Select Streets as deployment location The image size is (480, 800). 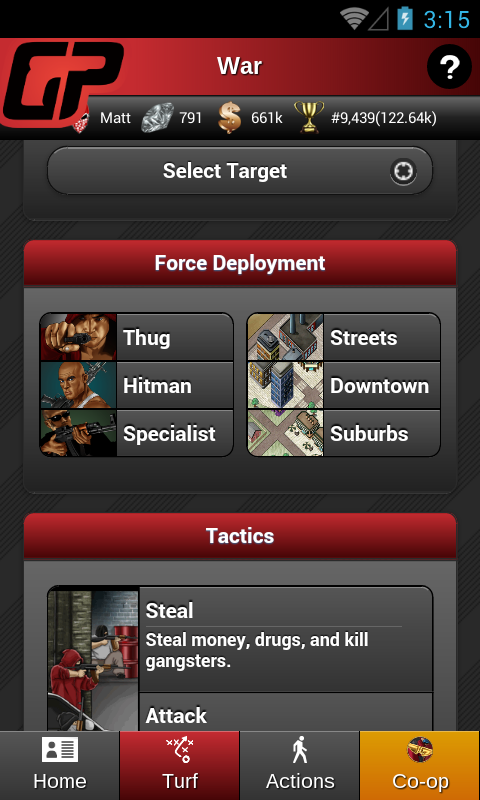(x=344, y=337)
